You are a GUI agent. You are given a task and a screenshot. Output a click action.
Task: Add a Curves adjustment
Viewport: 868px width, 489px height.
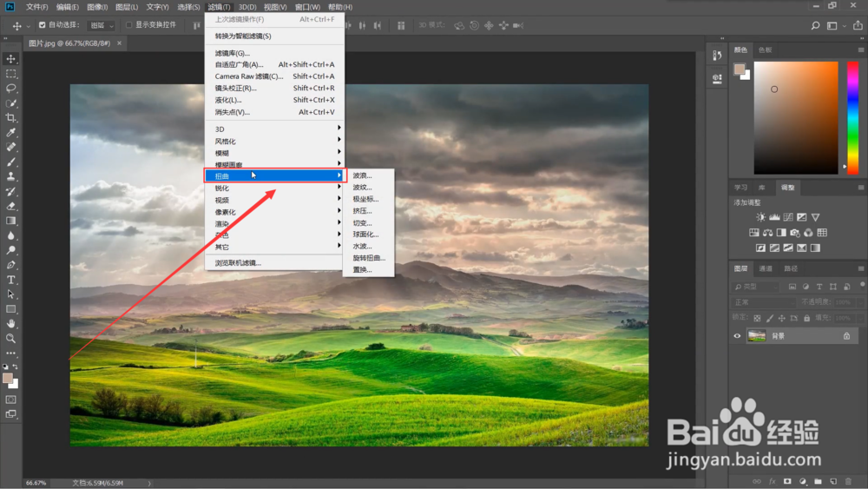point(788,217)
